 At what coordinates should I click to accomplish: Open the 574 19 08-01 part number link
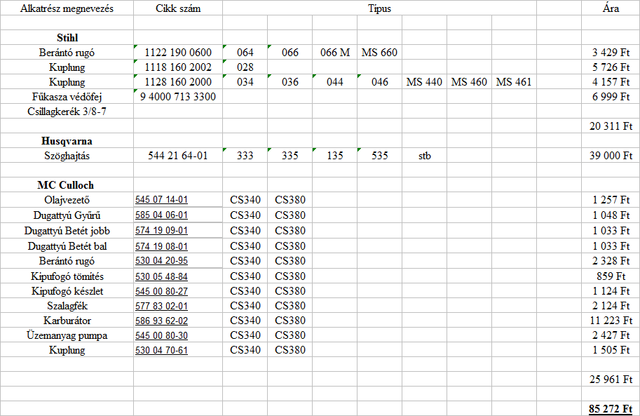(162, 246)
